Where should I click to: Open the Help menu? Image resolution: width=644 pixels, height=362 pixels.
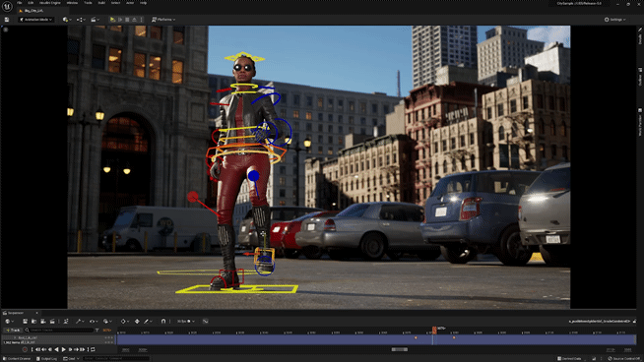(143, 3)
